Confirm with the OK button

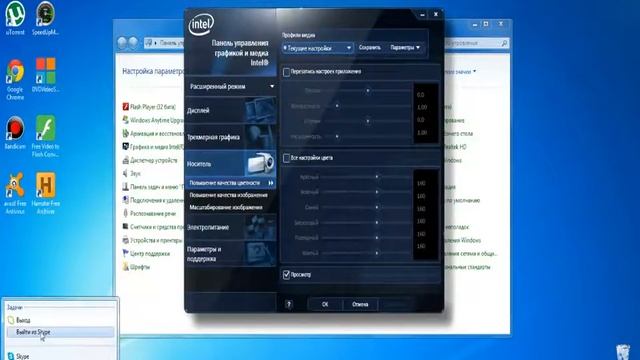(325, 304)
